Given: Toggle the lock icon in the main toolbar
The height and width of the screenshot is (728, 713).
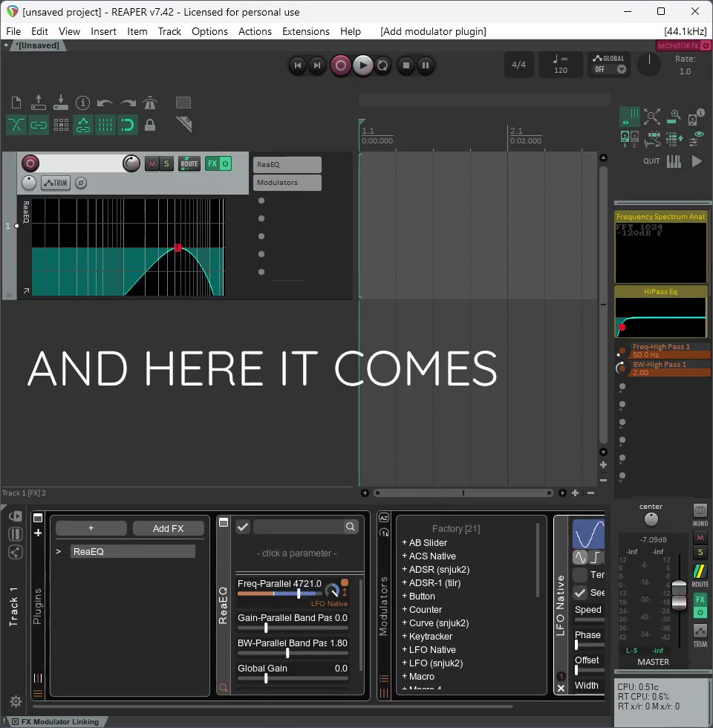Looking at the screenshot, I should [x=150, y=126].
